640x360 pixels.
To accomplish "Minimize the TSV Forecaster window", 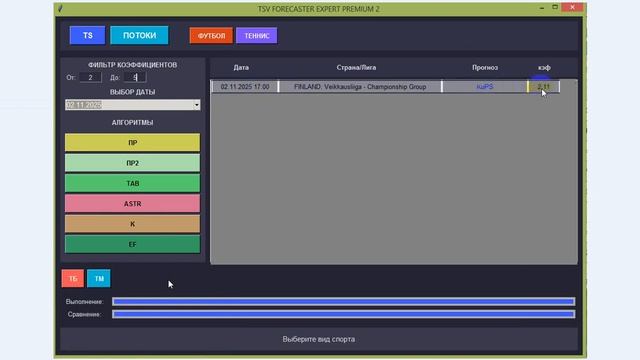I will pos(542,7).
